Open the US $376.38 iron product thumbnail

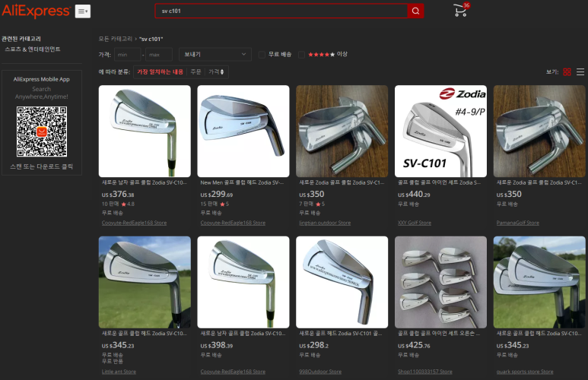[x=145, y=131]
